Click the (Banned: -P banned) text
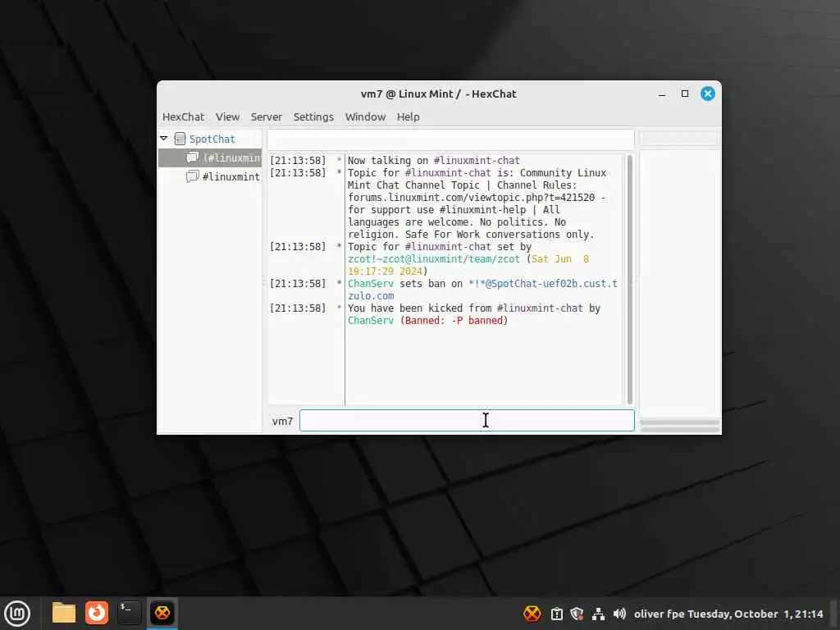The width and height of the screenshot is (840, 630). (454, 321)
